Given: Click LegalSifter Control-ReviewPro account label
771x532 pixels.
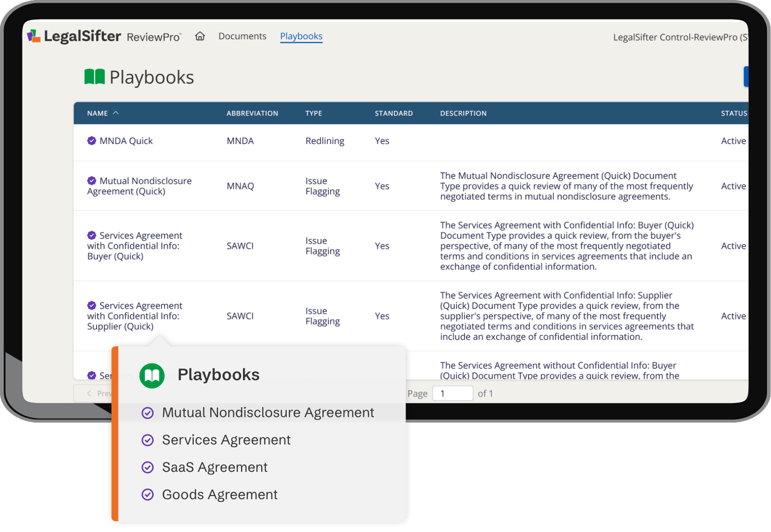Looking at the screenshot, I should (681, 37).
